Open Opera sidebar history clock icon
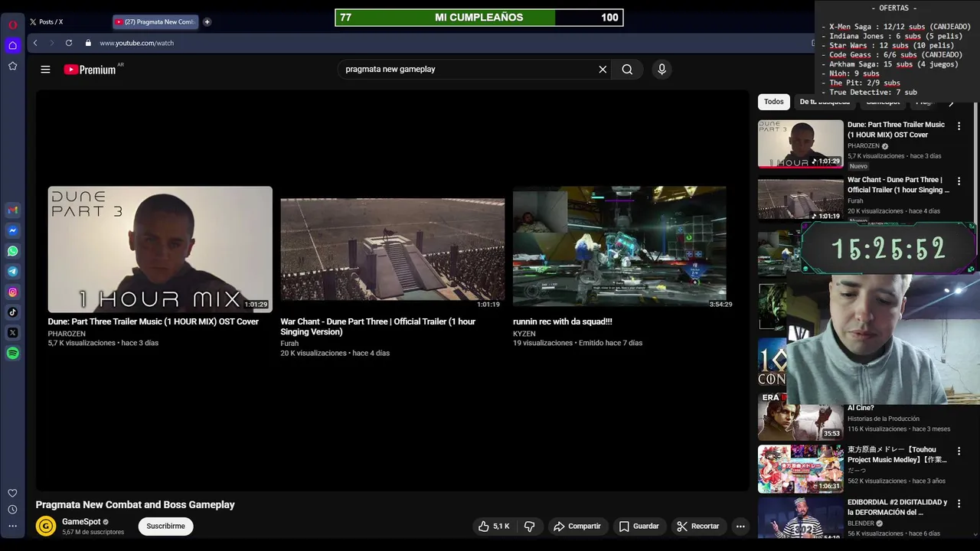Viewport: 980px width, 551px height. (x=13, y=510)
